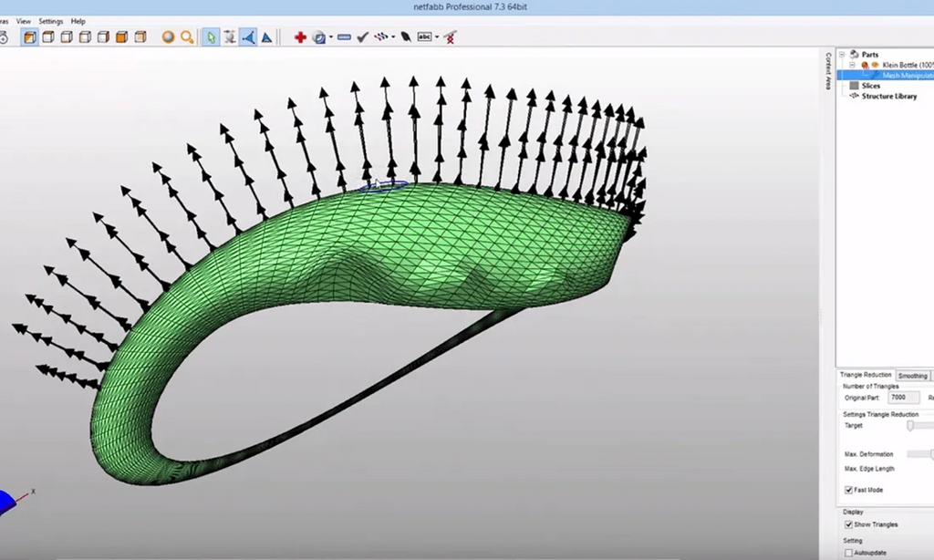934x560 pixels.
Task: Uncheck Show Triangles
Action: coord(849,524)
